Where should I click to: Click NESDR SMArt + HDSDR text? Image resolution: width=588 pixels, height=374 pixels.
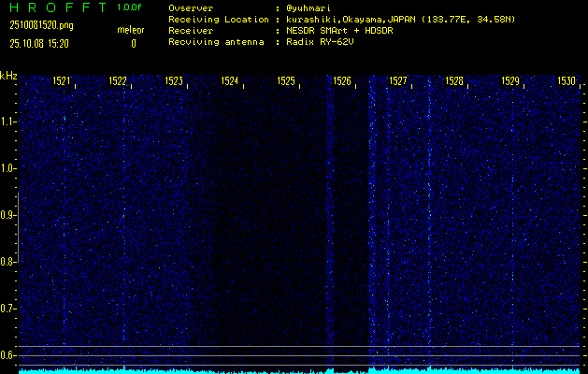click(x=339, y=30)
